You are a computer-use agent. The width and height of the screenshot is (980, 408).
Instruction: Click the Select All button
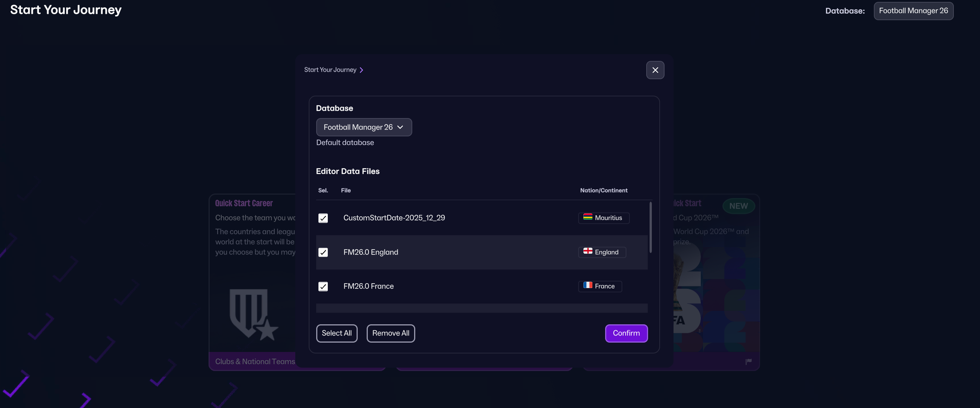pos(337,333)
